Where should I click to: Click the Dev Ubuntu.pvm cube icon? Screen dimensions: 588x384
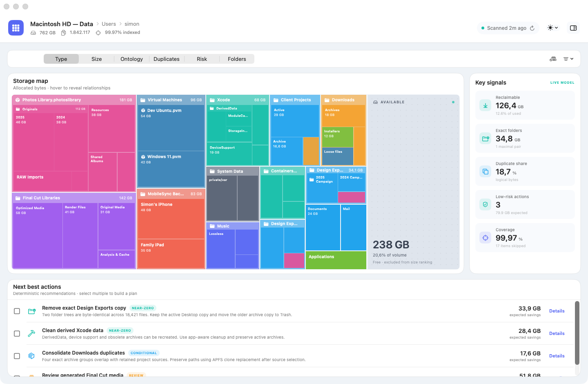tap(143, 111)
